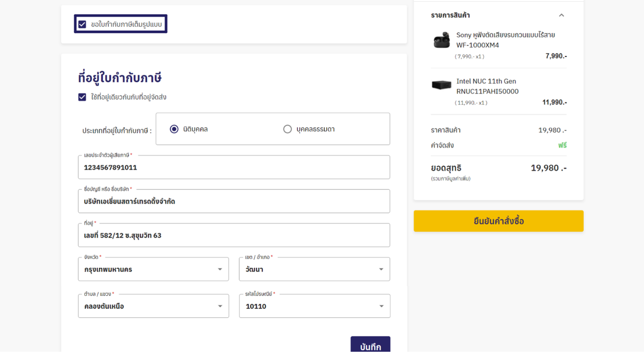644x354 pixels.
Task: Expand the ตำบล / แขวง dropdown arrow
Action: (220, 306)
